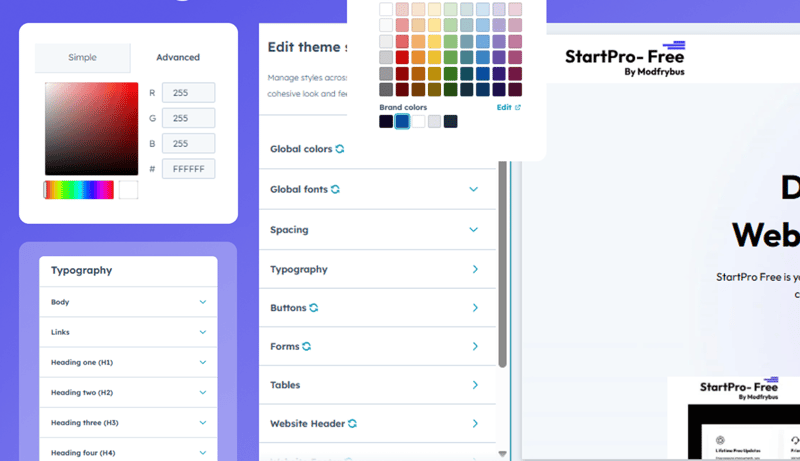The image size is (800, 461).
Task: Click the refresh icon next to Forms
Action: 306,346
